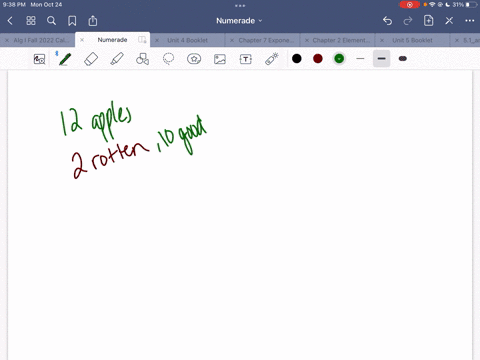This screenshot has height=360, width=480.
Task: Select the Highlighter tool
Action: [117, 59]
